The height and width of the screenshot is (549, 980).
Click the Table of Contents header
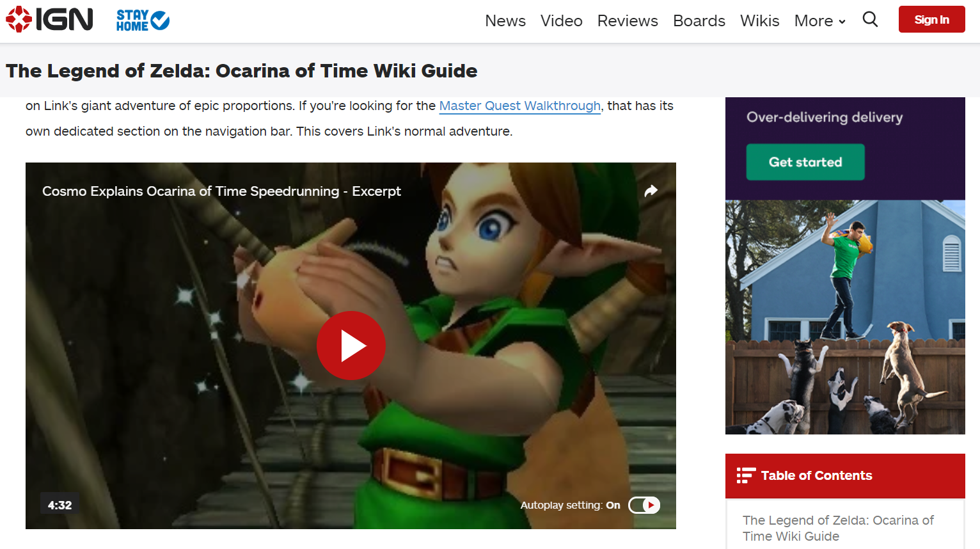click(845, 476)
